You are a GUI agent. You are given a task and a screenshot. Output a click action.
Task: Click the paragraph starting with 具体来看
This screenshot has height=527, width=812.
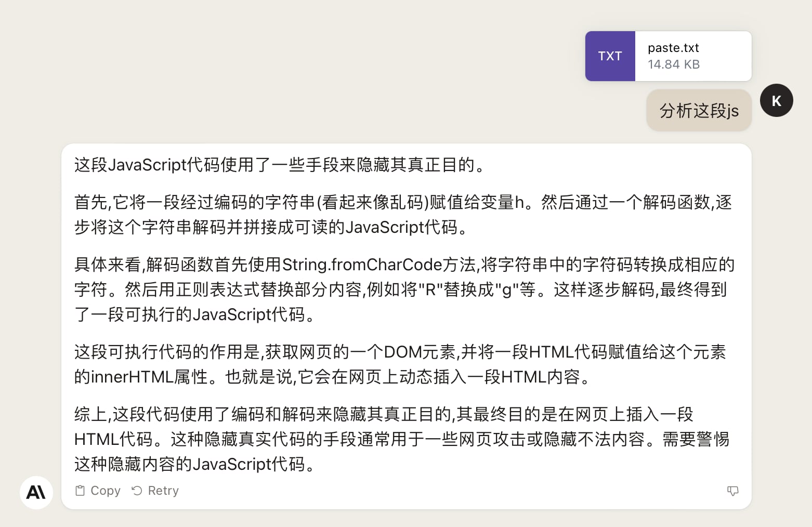[x=404, y=289]
